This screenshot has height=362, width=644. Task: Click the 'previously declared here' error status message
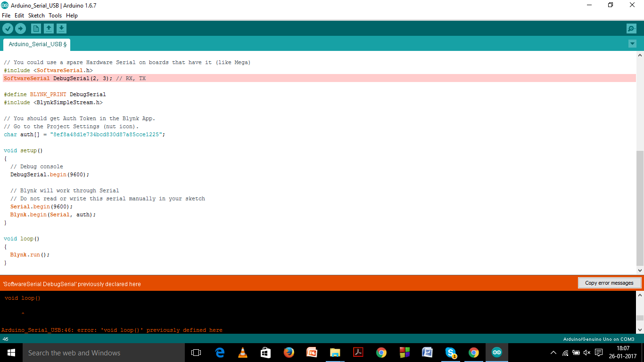pyautogui.click(x=72, y=284)
